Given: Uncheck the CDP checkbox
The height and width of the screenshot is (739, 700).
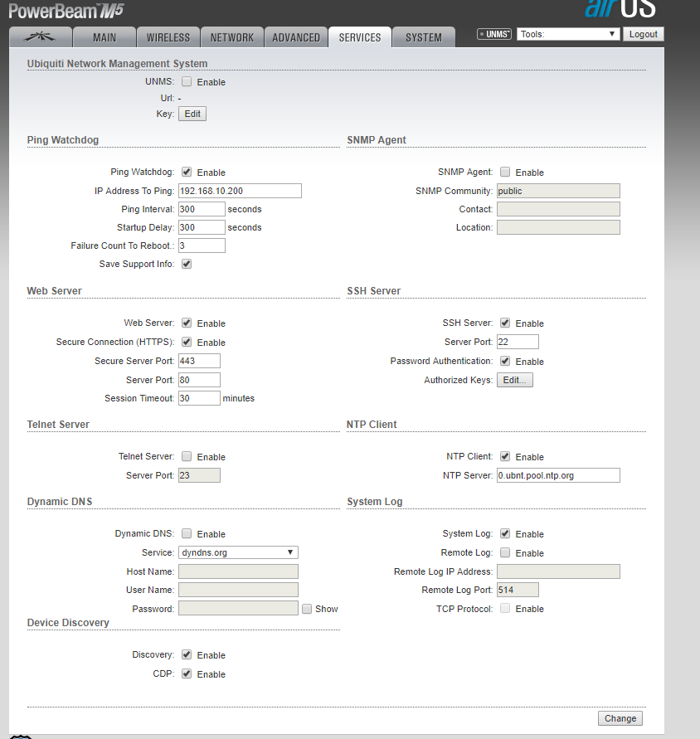Looking at the screenshot, I should [x=187, y=673].
